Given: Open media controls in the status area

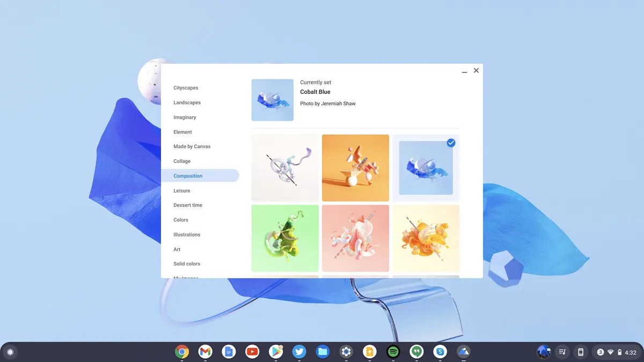Looking at the screenshot, I should (x=562, y=352).
